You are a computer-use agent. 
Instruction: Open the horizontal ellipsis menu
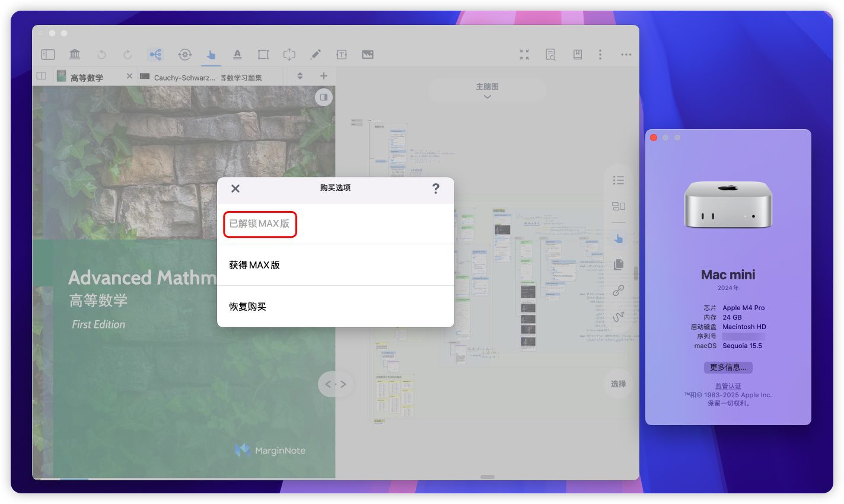point(626,55)
